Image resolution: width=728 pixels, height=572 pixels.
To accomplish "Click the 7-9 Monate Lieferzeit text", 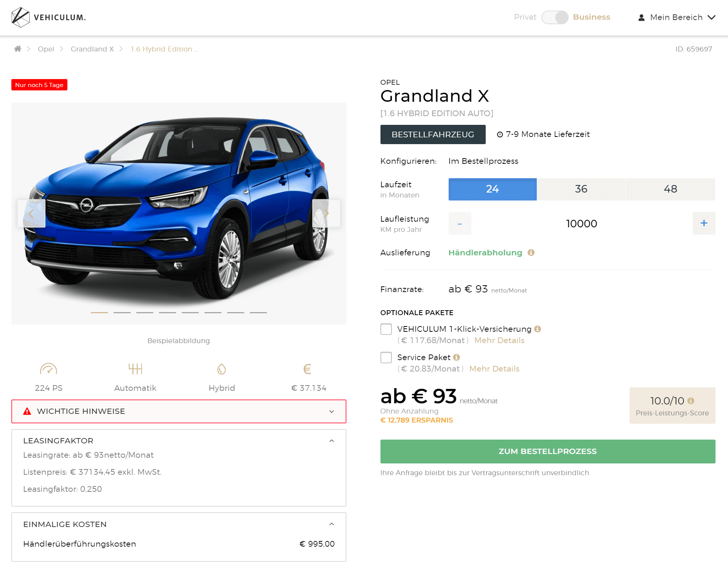I will pos(548,134).
